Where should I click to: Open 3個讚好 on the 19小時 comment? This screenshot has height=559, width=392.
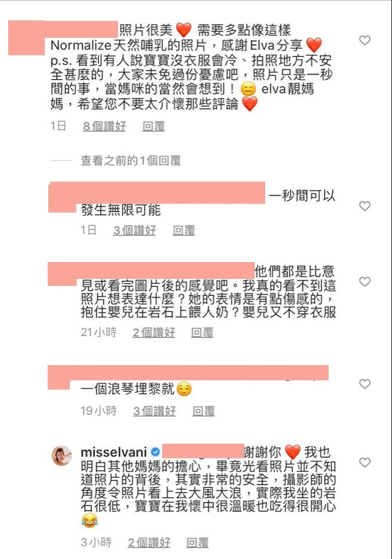click(155, 411)
